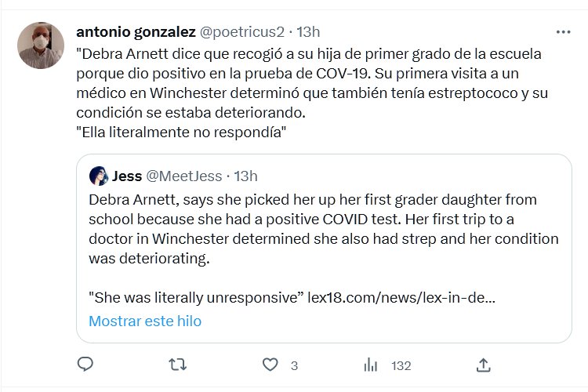Click the 132 views count
Screen dimensions: 588x392
(401, 365)
